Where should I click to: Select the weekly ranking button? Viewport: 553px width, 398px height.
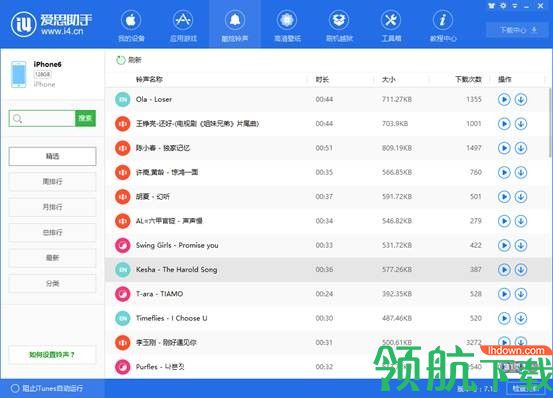52,182
